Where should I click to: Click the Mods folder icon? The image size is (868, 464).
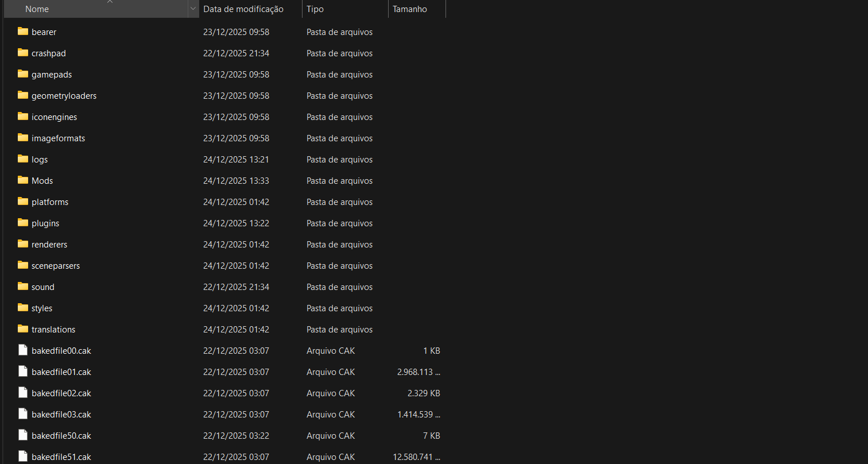(x=23, y=180)
